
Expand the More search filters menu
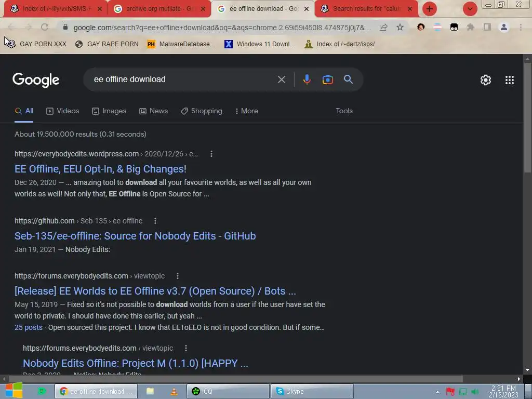pos(247,111)
